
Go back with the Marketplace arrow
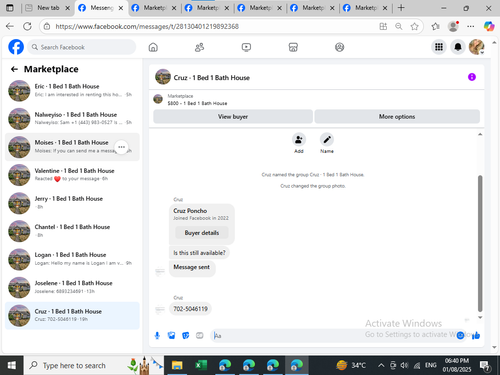tap(14, 69)
